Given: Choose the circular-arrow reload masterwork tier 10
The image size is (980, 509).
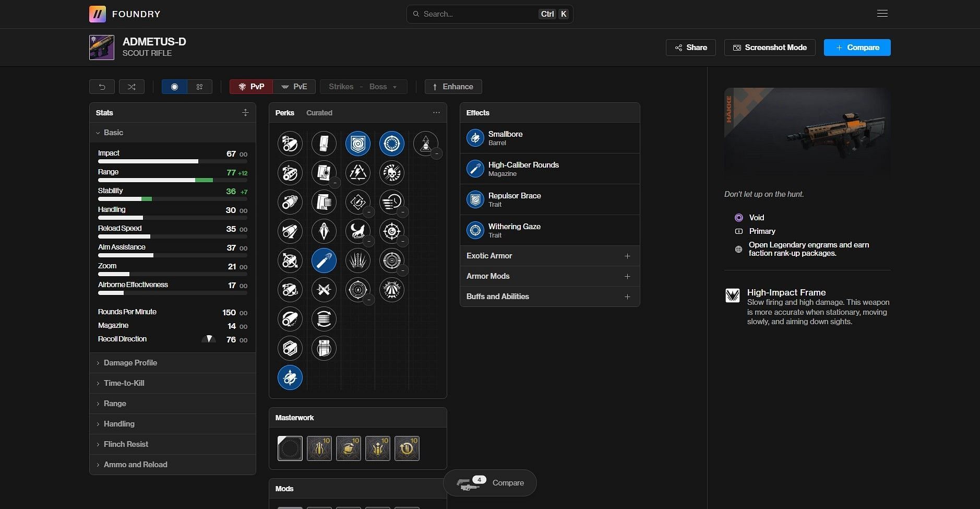Looking at the screenshot, I should click(x=407, y=448).
